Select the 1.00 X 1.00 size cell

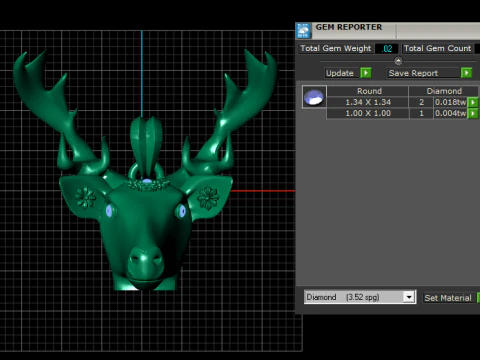(x=368, y=113)
